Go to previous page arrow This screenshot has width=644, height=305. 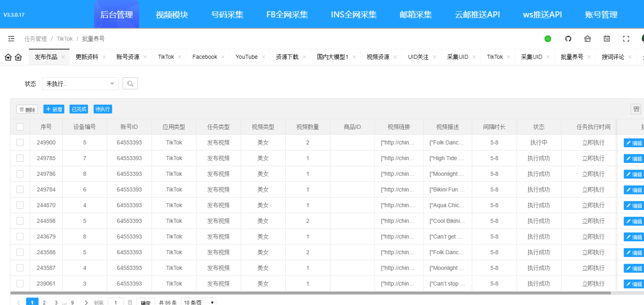pyautogui.click(x=18, y=303)
